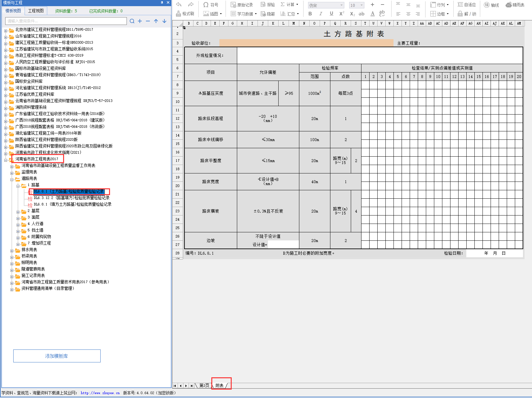Click the 报验 inspection button
The image size is (532, 398).
[268, 5]
